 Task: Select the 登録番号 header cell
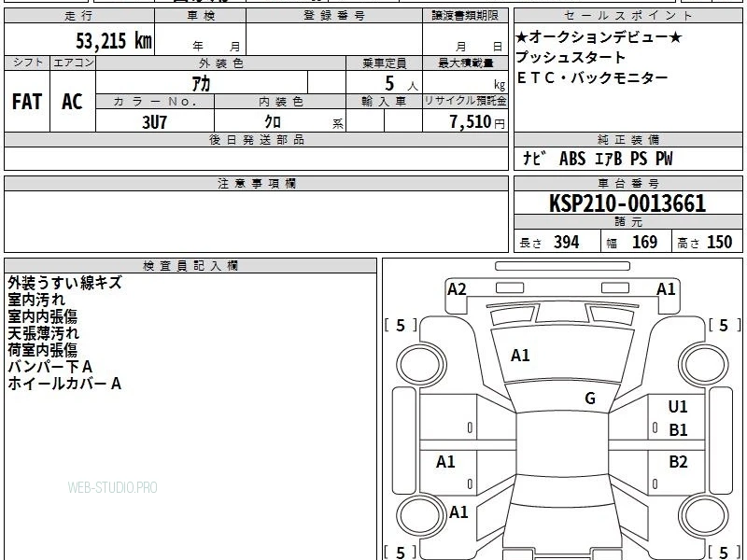tap(334, 15)
